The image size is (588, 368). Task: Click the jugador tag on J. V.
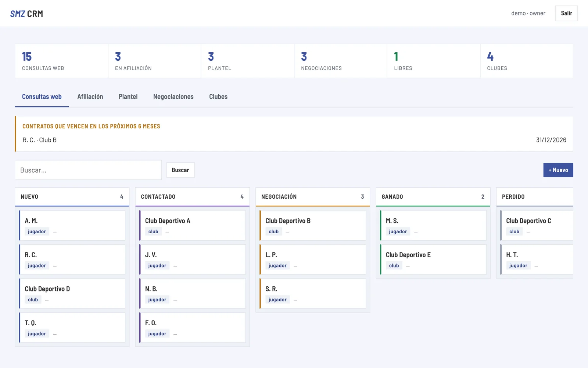157,266
